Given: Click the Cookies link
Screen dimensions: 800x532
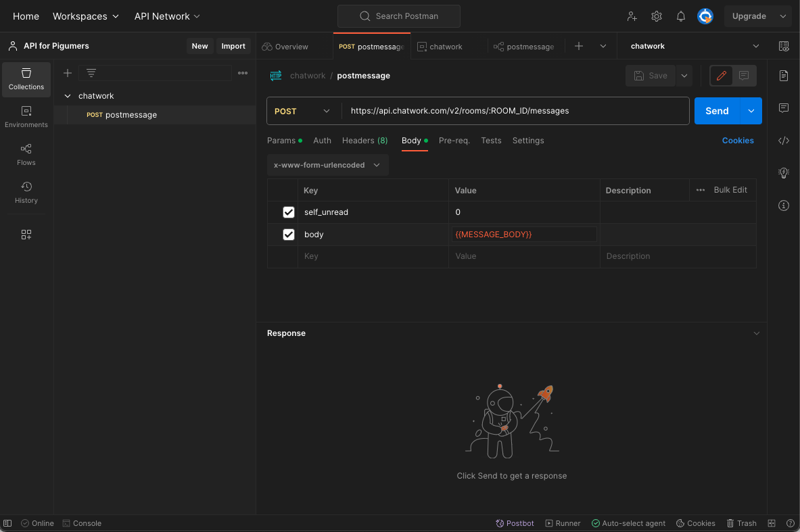Looking at the screenshot, I should 737,141.
